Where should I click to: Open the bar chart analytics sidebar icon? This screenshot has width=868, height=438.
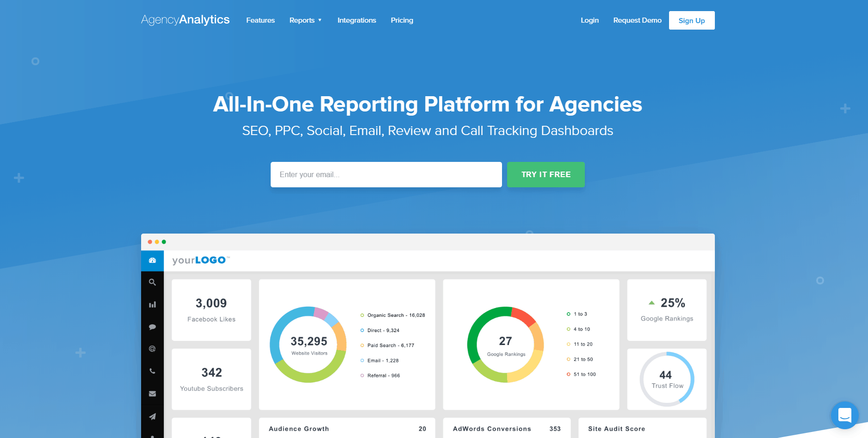pos(152,304)
